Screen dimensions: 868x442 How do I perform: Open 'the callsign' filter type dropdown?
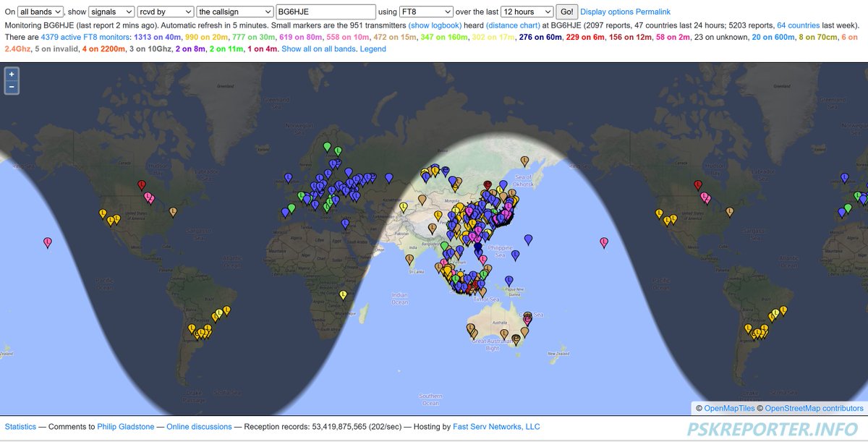(x=235, y=12)
